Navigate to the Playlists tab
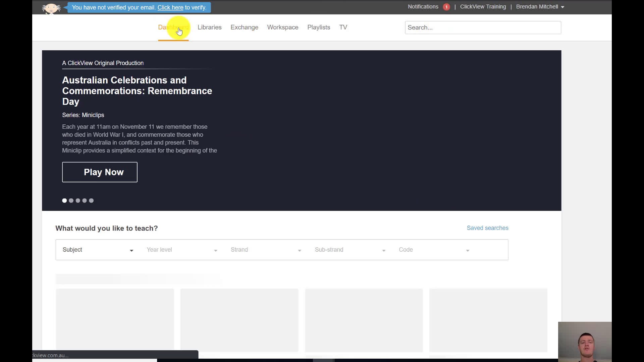The height and width of the screenshot is (362, 644). [319, 27]
